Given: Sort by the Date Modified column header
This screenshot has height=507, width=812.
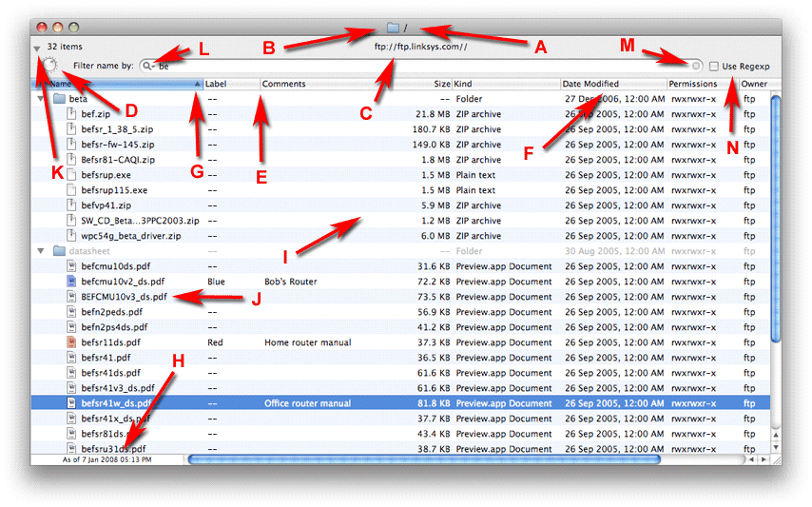Looking at the screenshot, I should point(590,84).
